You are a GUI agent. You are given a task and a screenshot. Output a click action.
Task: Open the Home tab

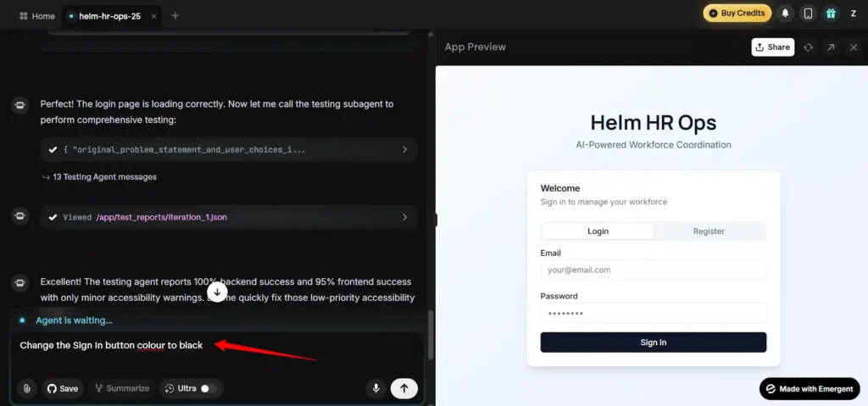pyautogui.click(x=37, y=16)
